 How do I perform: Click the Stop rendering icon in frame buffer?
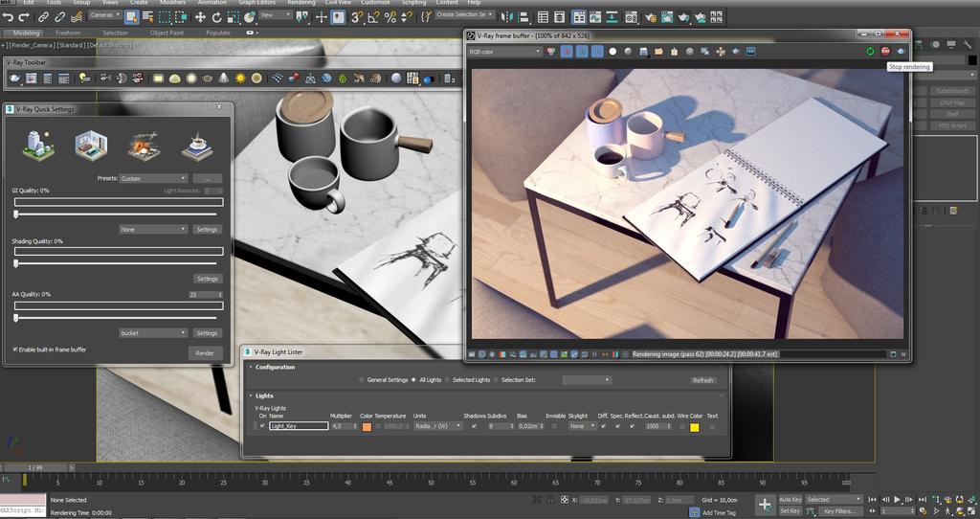885,52
